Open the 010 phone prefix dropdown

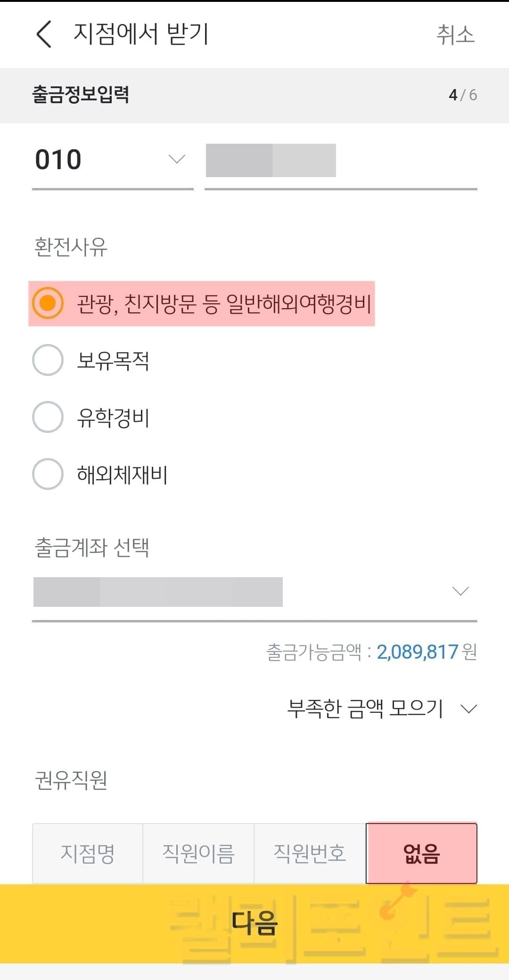click(x=112, y=160)
